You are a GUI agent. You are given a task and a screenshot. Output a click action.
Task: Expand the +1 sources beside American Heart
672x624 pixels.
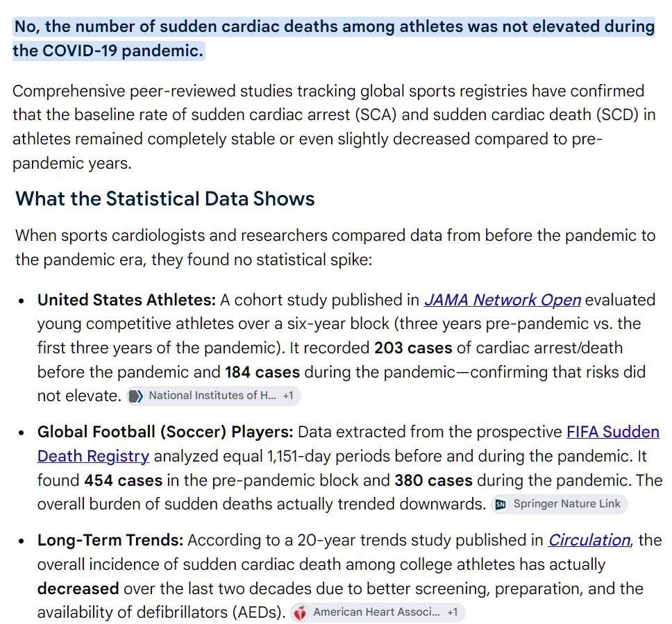tap(453, 612)
